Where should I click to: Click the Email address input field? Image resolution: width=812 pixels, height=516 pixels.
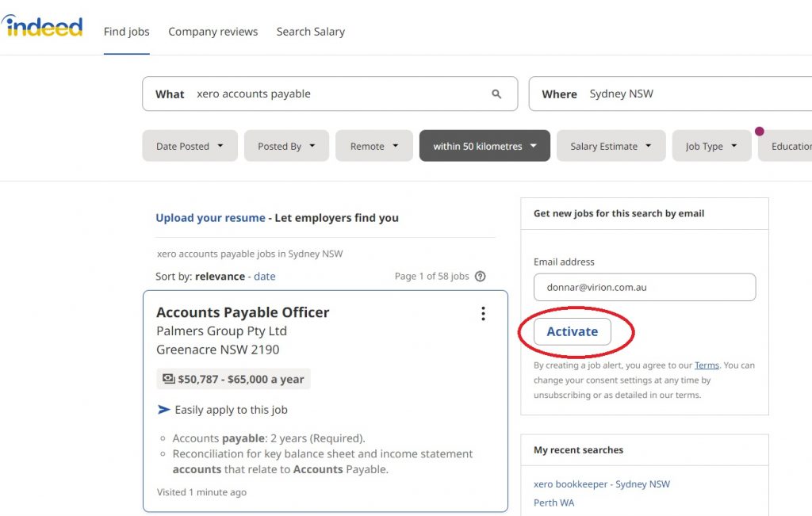pyautogui.click(x=645, y=287)
